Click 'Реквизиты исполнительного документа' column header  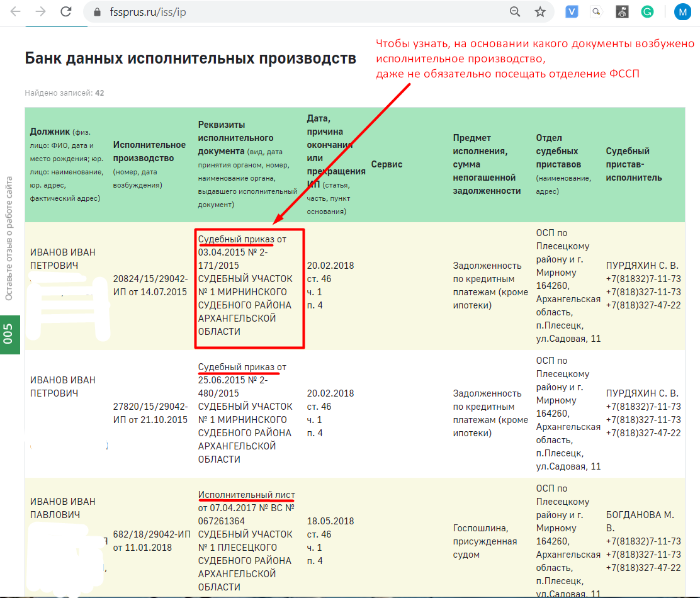pos(247,165)
